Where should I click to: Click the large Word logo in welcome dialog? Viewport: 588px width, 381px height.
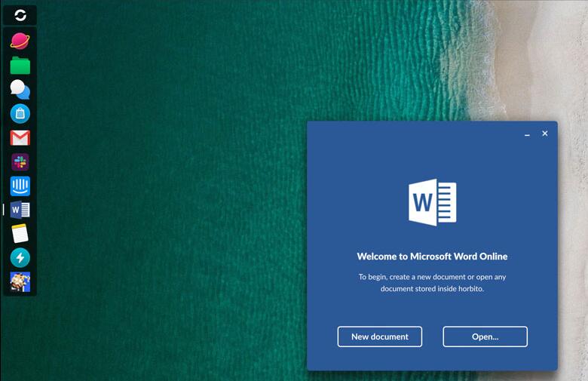pyautogui.click(x=432, y=202)
